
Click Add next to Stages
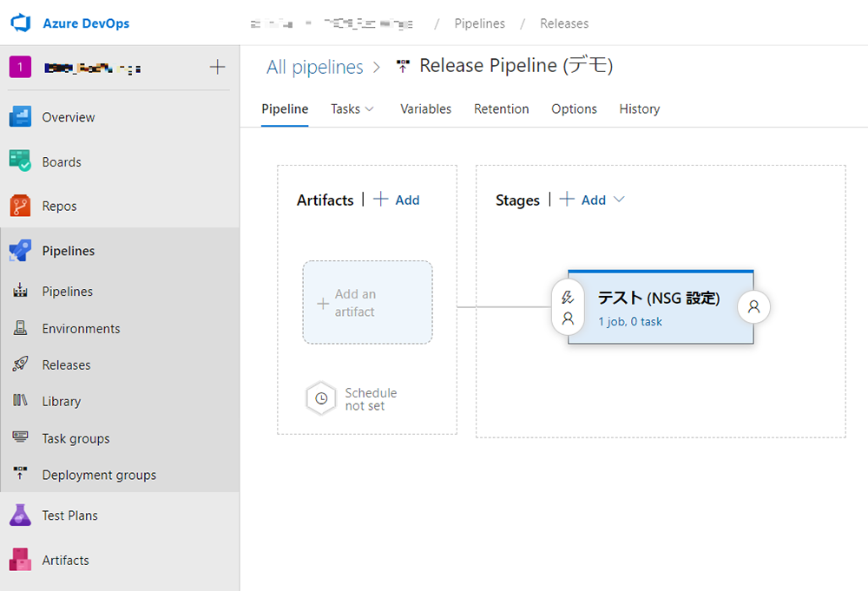pos(594,200)
